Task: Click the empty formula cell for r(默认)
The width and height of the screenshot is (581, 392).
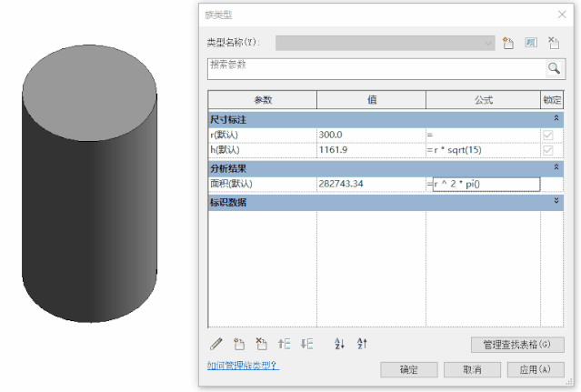Action: pos(483,135)
